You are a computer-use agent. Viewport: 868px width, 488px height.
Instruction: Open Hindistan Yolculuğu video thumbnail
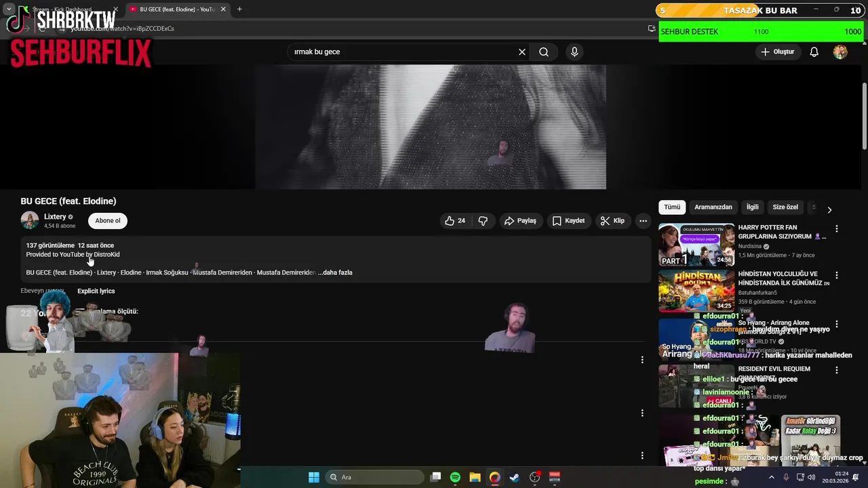click(696, 291)
